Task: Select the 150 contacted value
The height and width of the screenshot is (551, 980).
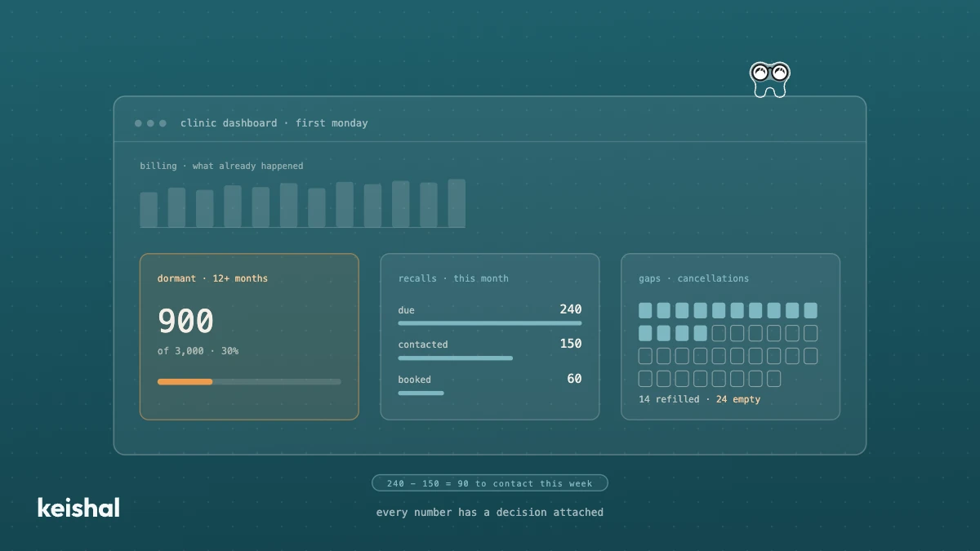Action: pyautogui.click(x=571, y=344)
